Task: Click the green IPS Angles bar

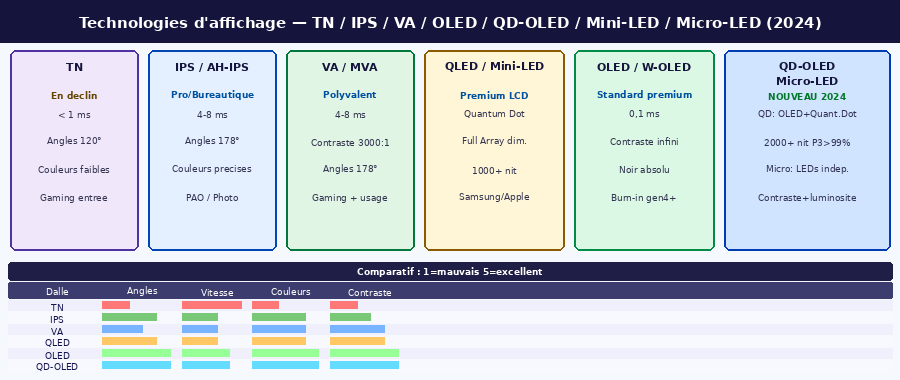Action: coord(129,317)
